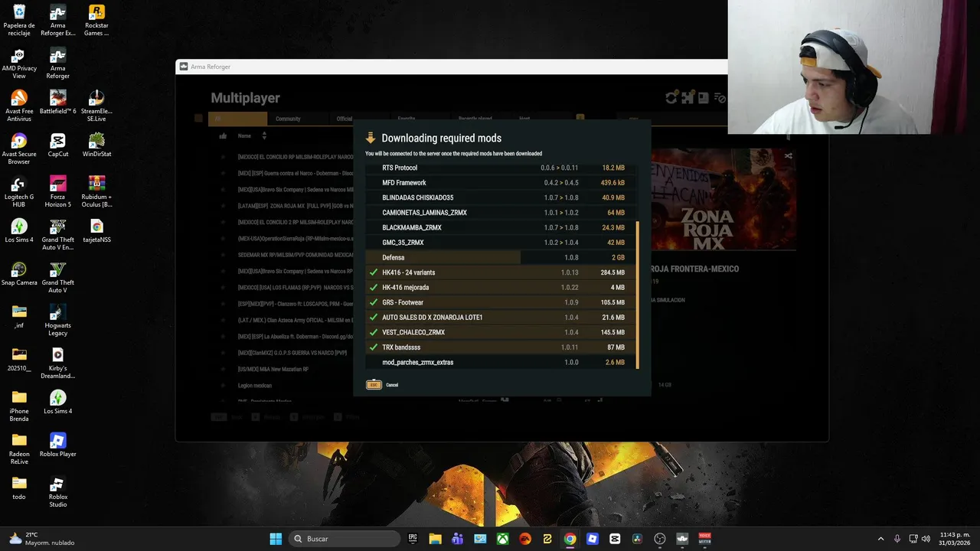Click the filter icon in Multiplayer header
This screenshot has width=980, height=551.
(720, 98)
